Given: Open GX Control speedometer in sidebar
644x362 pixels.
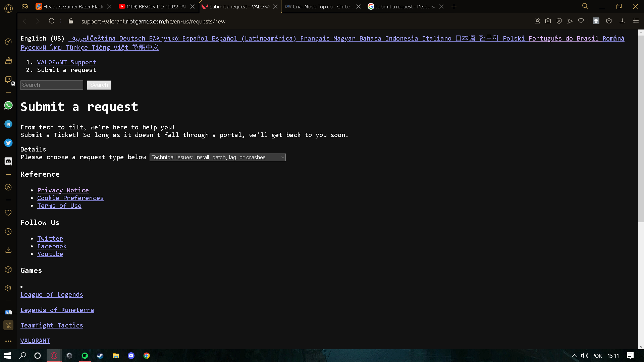Looking at the screenshot, I should 8,42.
